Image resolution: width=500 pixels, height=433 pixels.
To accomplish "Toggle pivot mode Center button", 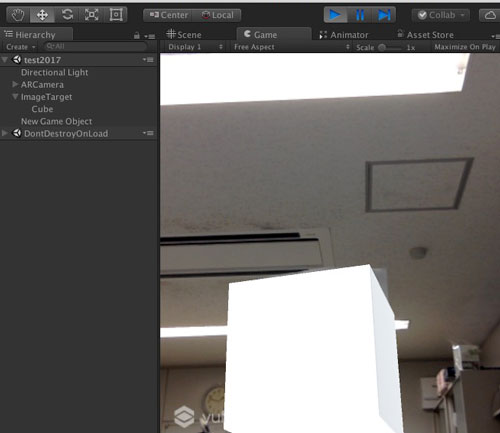I will [168, 15].
